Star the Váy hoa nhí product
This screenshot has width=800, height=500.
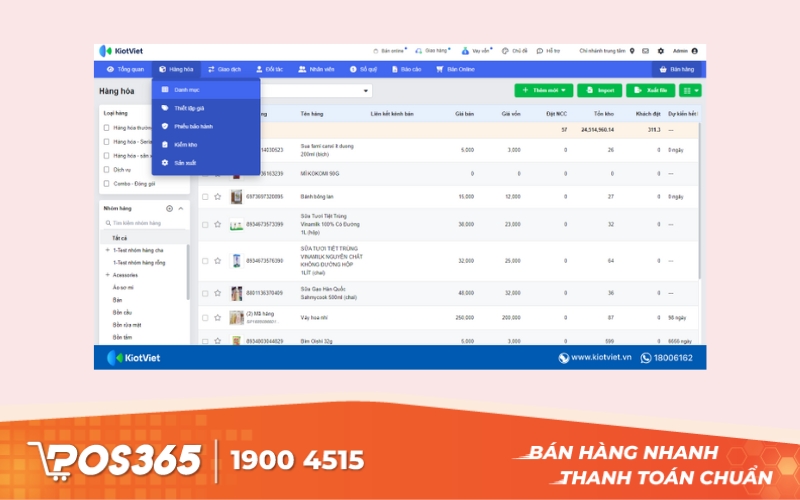pos(218,318)
